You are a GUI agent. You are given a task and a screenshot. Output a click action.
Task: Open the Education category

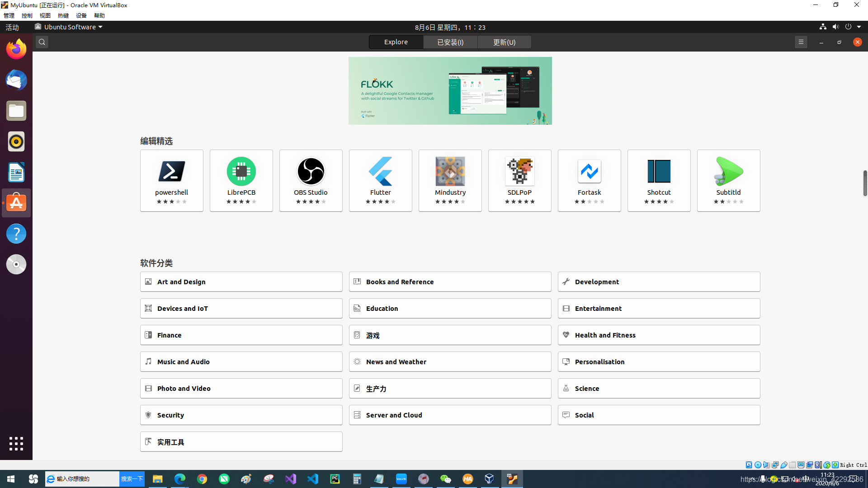point(450,308)
